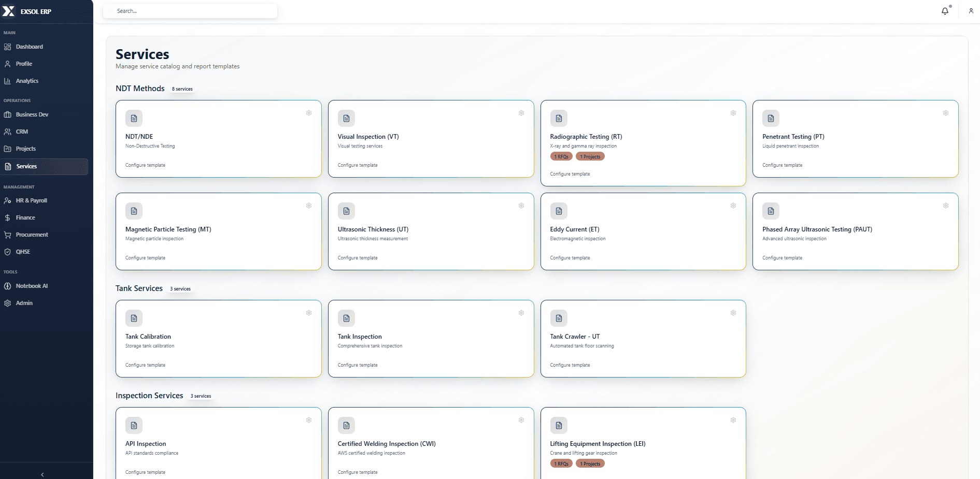Viewport: 980px width, 479px height.
Task: Open settings gear on Penetrant Testing card
Action: [946, 113]
